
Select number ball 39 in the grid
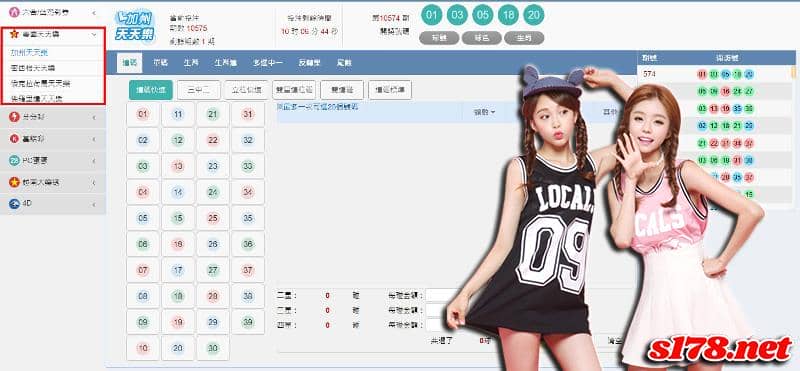point(248,321)
